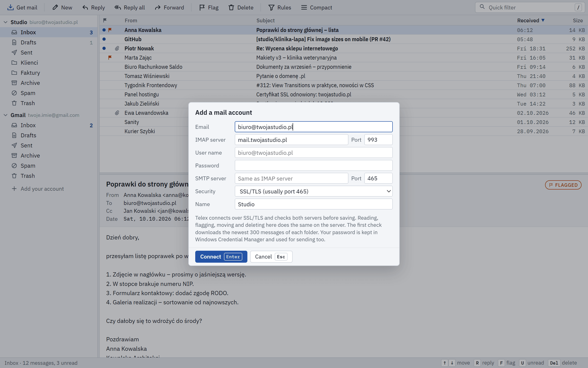Image resolution: width=588 pixels, height=368 pixels.
Task: Click the New message pencil icon
Action: [x=55, y=8]
